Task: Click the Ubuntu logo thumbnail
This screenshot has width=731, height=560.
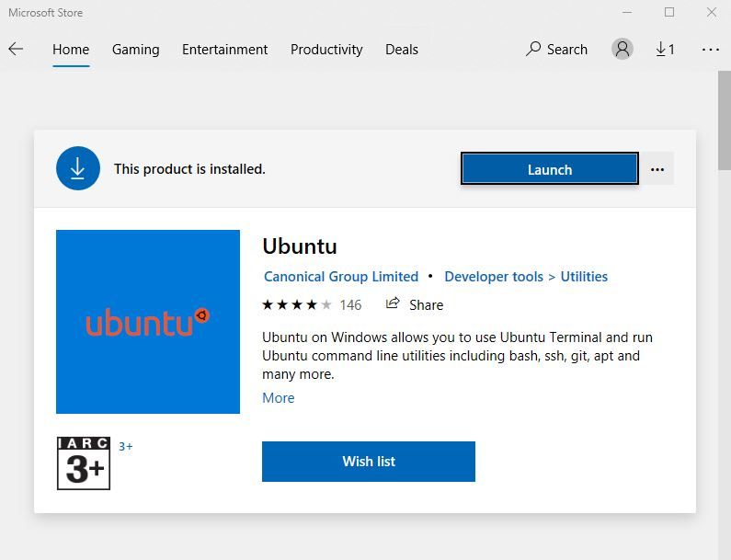Action: (x=148, y=322)
